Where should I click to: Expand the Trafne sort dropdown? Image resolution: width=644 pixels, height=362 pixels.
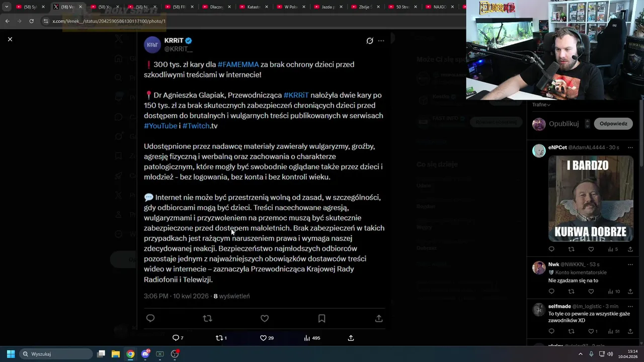[x=541, y=105]
